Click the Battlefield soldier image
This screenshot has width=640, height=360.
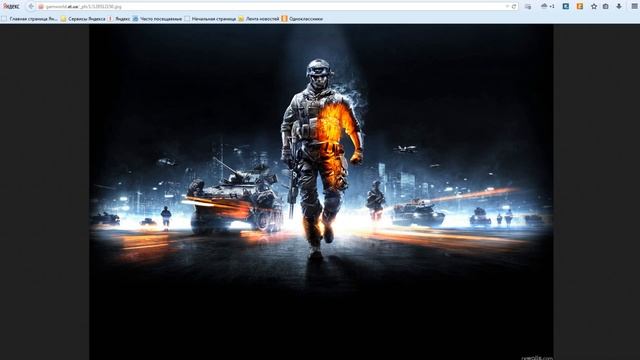point(321,192)
